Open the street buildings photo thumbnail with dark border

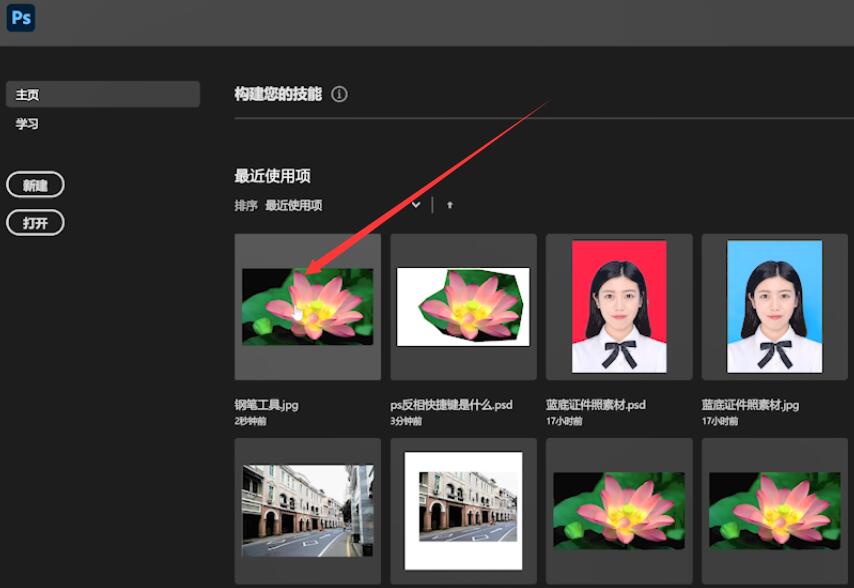308,511
